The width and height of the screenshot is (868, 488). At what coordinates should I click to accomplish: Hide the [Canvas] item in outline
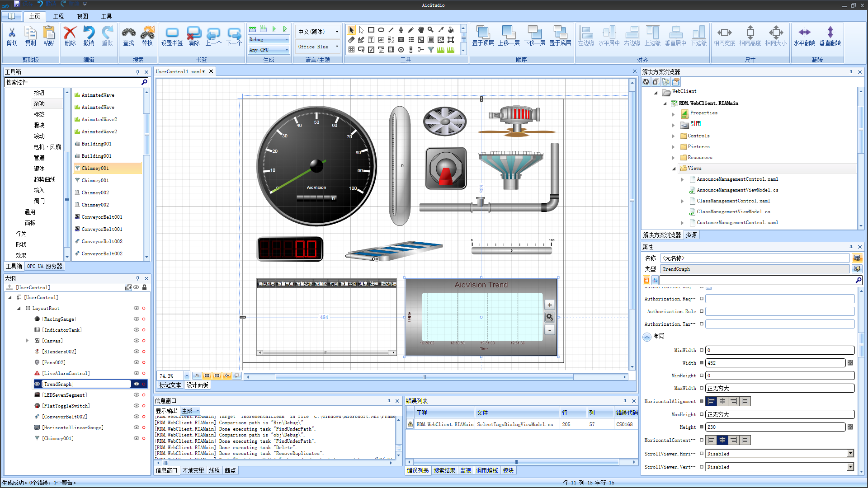[x=136, y=341]
